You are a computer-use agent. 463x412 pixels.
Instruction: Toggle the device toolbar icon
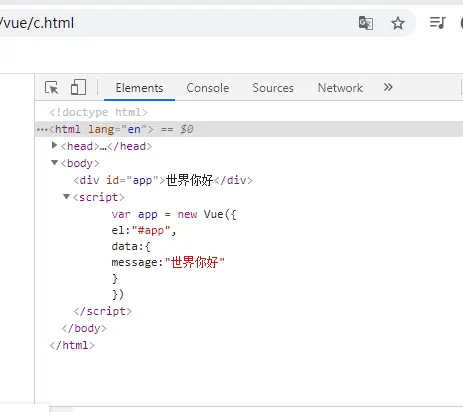pyautogui.click(x=78, y=87)
